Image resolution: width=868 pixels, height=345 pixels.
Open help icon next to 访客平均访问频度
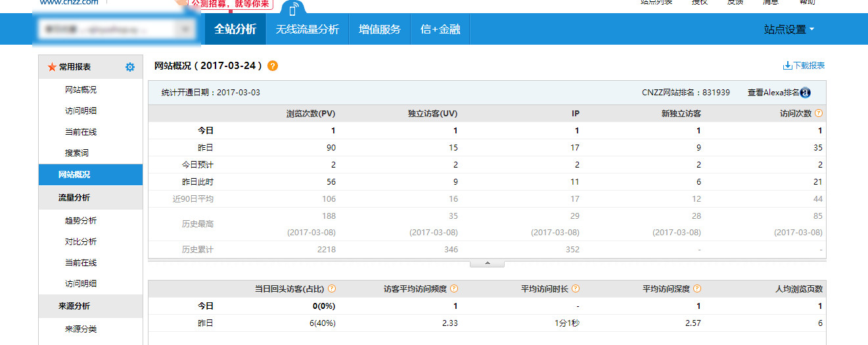coord(454,288)
